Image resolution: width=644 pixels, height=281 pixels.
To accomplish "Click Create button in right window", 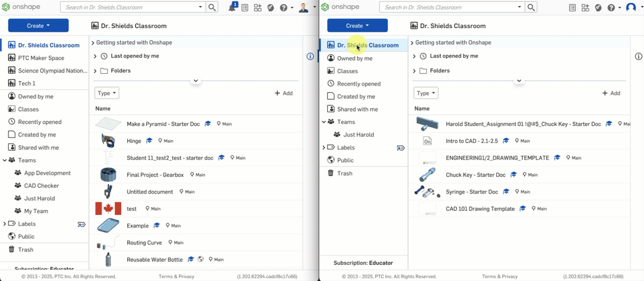I will click(x=358, y=26).
